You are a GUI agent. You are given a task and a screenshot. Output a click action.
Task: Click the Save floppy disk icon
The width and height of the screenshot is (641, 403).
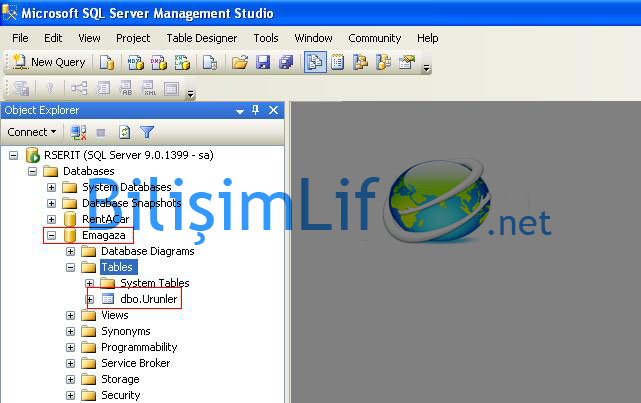click(x=263, y=63)
